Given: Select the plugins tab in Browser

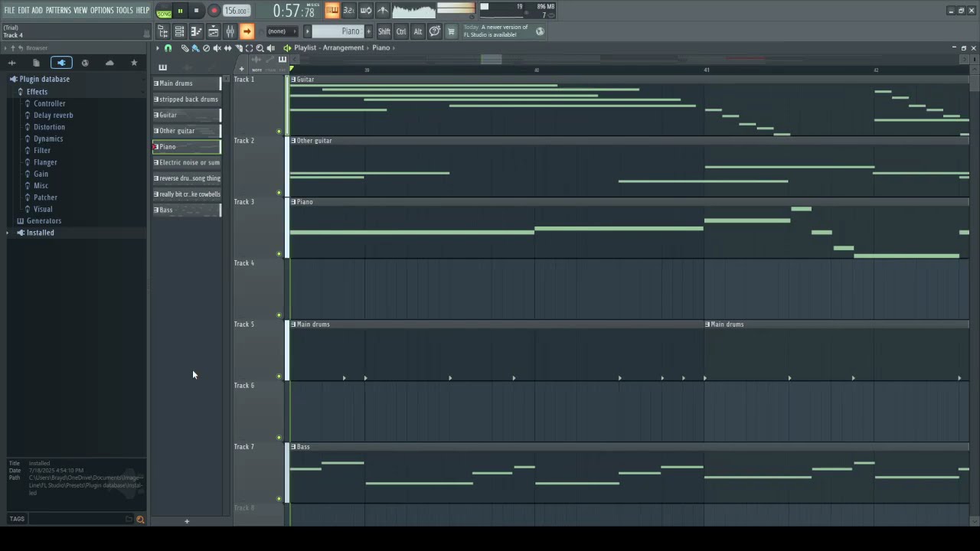Looking at the screenshot, I should click(x=61, y=63).
